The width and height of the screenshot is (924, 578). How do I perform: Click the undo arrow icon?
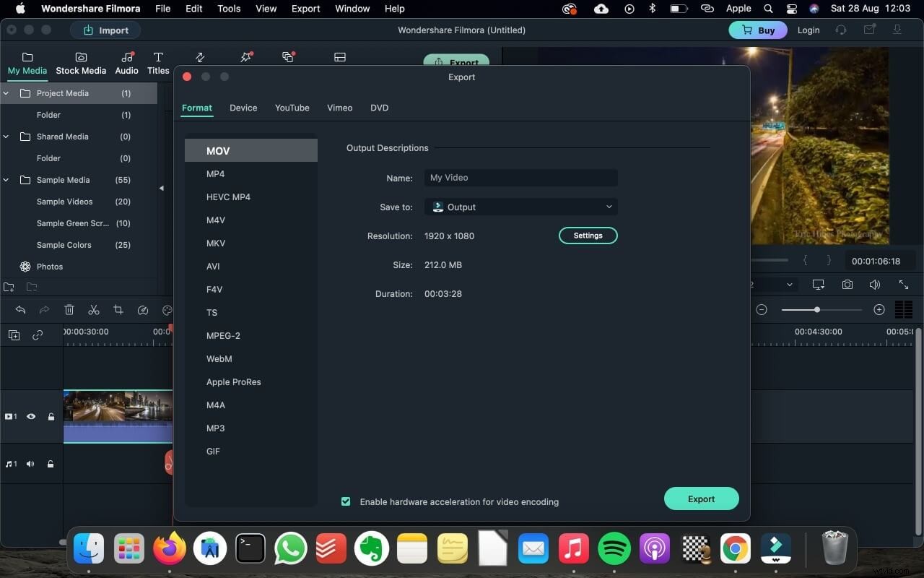[x=20, y=309]
